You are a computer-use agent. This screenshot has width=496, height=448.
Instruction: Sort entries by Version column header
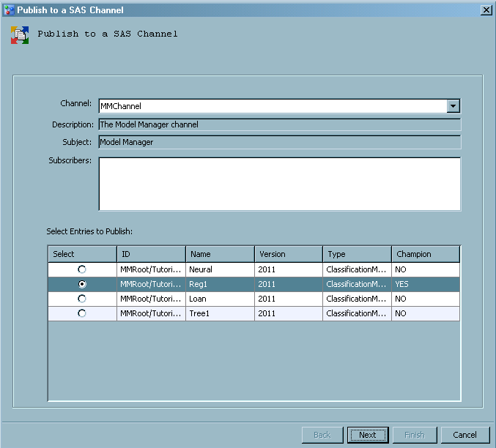(289, 254)
